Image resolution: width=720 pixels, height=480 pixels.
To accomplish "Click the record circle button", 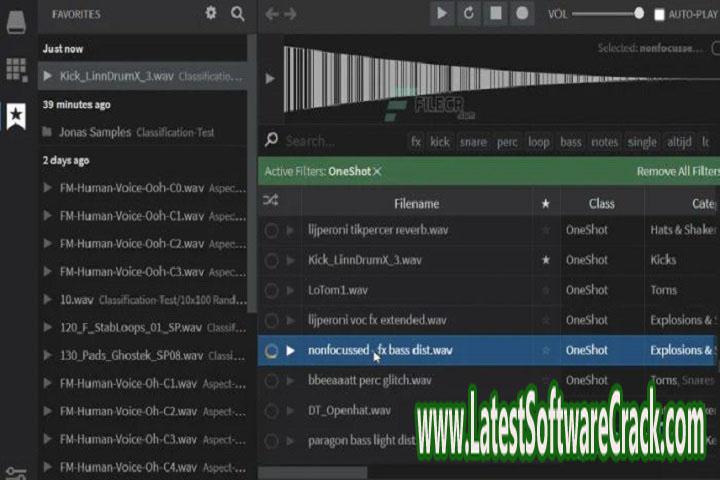I will (522, 13).
